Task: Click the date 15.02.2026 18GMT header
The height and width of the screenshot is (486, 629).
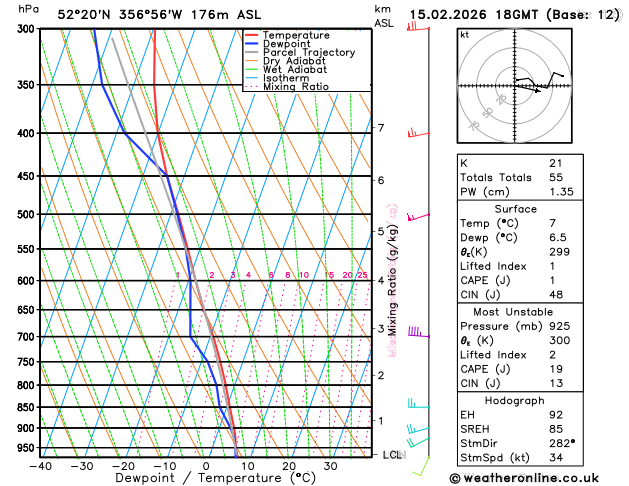Action: tap(515, 15)
